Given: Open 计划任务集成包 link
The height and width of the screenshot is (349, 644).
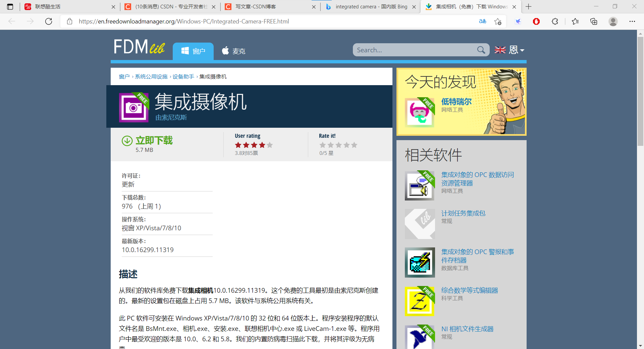Looking at the screenshot, I should click(463, 213).
